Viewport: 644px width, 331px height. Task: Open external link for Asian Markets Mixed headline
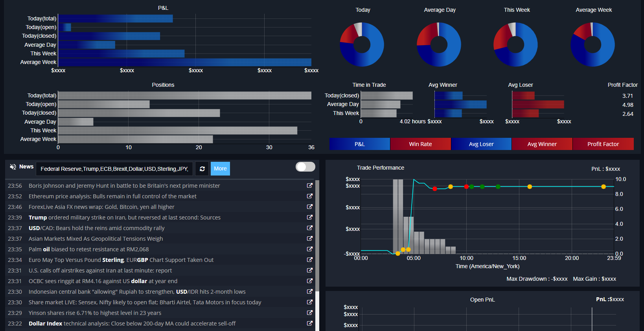pos(310,238)
